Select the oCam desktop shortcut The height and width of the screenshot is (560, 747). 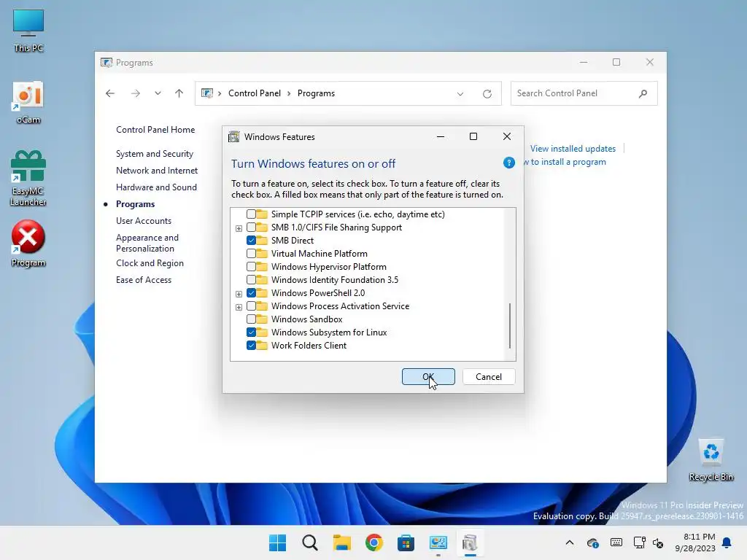point(28,102)
